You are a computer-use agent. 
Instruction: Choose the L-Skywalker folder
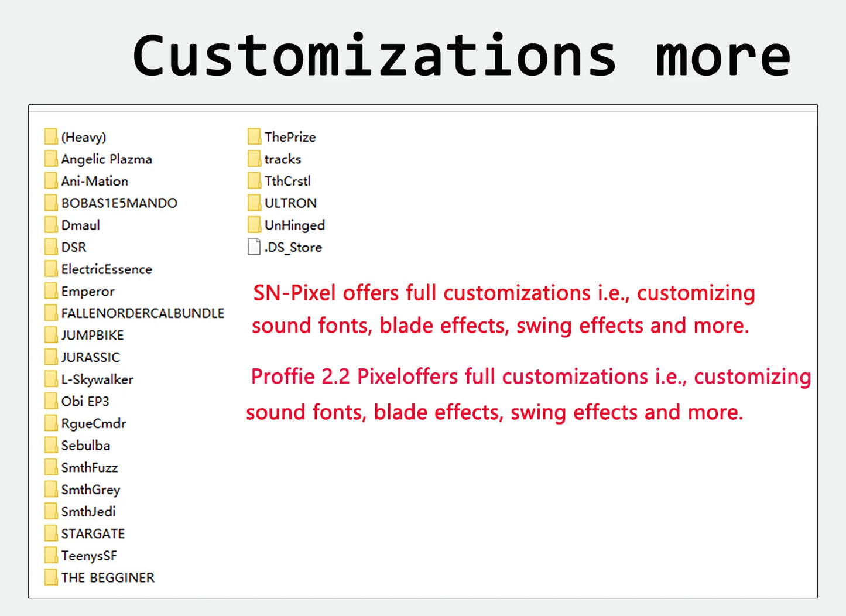89,379
